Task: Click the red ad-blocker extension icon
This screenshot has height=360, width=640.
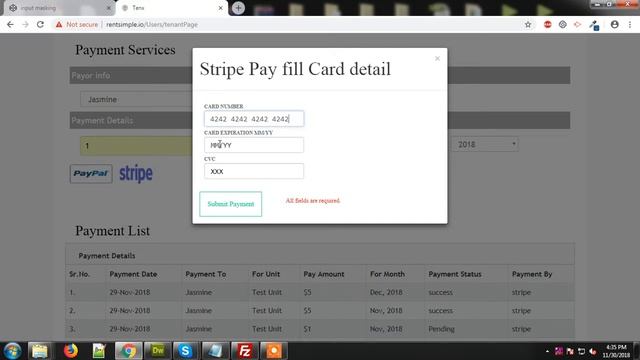Action: [547, 24]
